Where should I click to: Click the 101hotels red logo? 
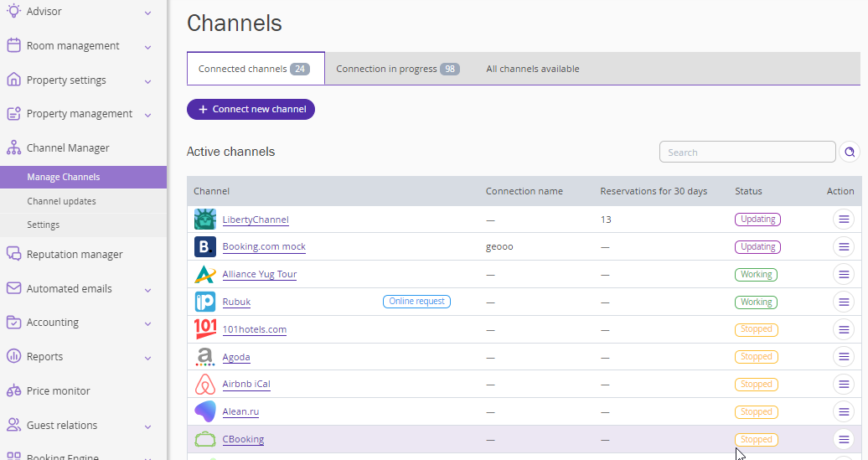204,328
